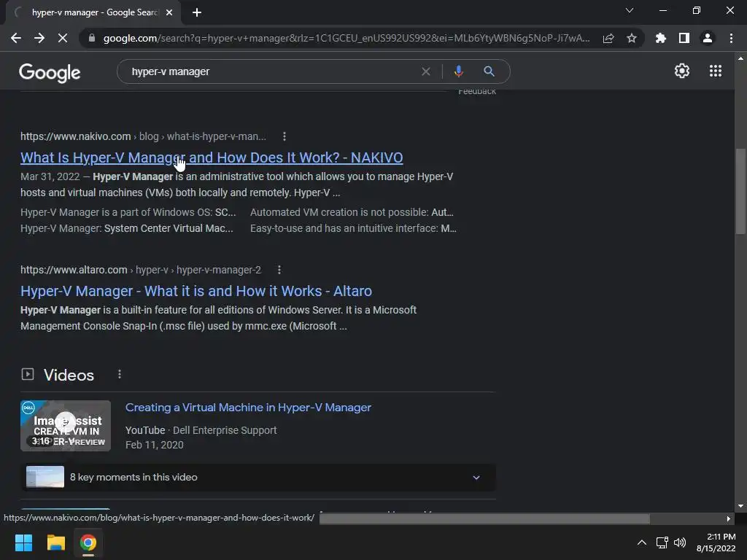Open Chrome three-dot menu

731,38
